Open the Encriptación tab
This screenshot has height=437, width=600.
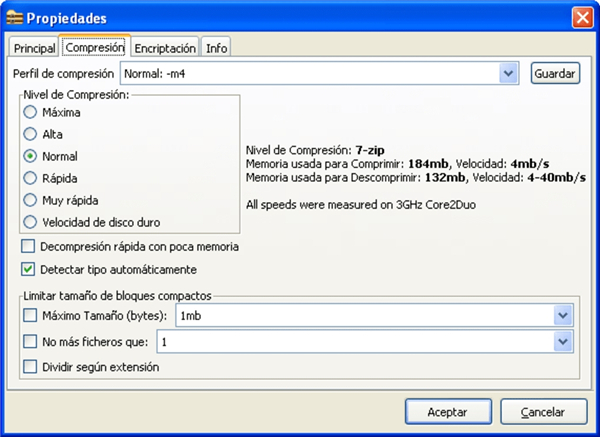165,47
